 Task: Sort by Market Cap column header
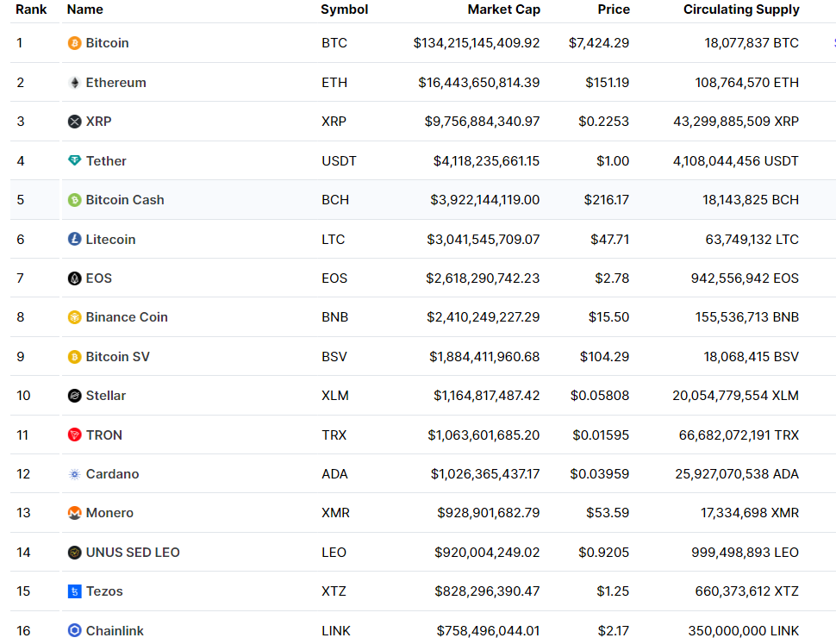[504, 9]
